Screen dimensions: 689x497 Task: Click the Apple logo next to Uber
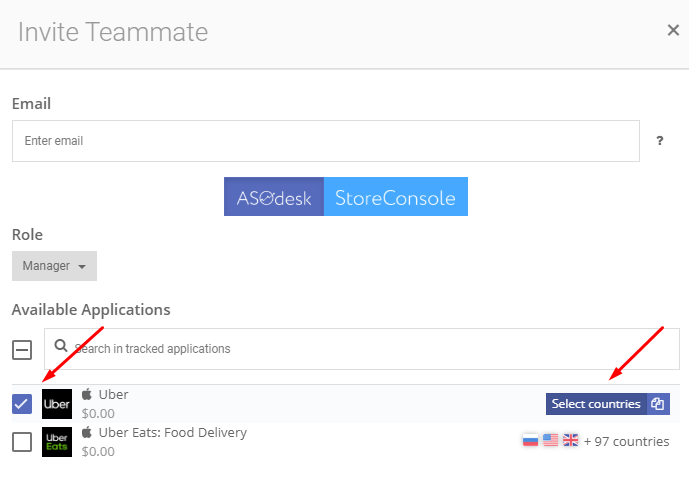87,394
